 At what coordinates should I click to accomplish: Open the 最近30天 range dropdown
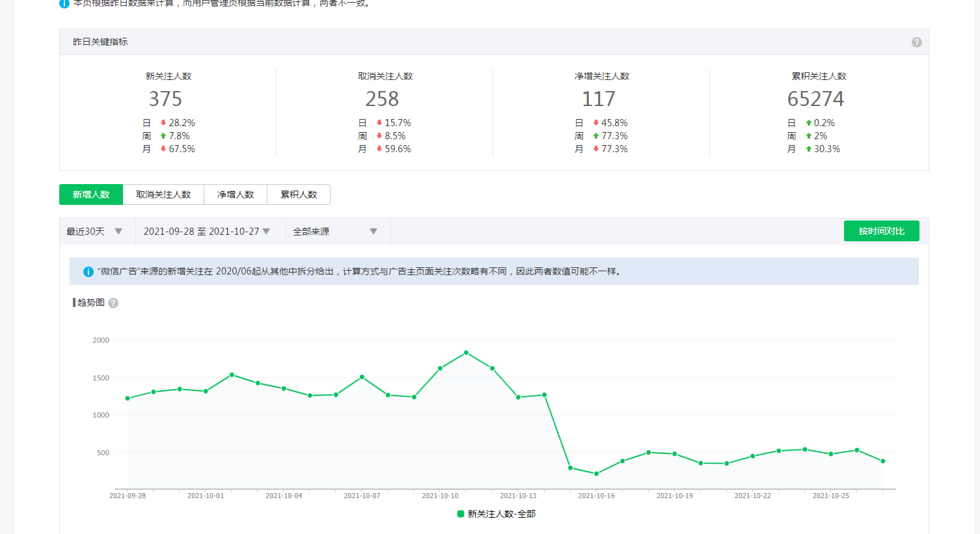(x=94, y=232)
